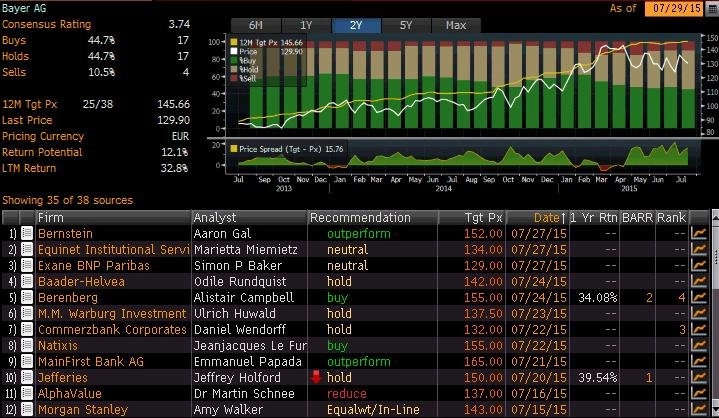Open the document icon for Morgan Stanley row
Viewport: 719px width, 418px height.
tap(27, 409)
